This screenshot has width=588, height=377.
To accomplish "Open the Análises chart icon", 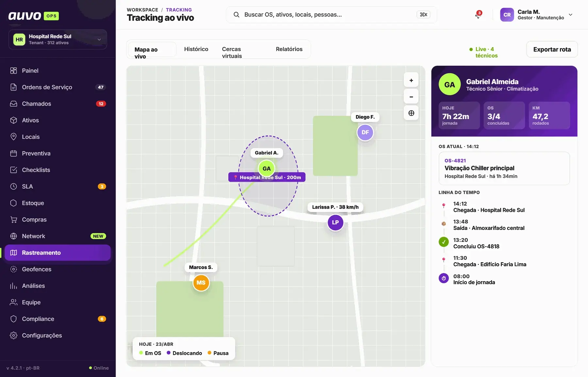I will (x=13, y=286).
